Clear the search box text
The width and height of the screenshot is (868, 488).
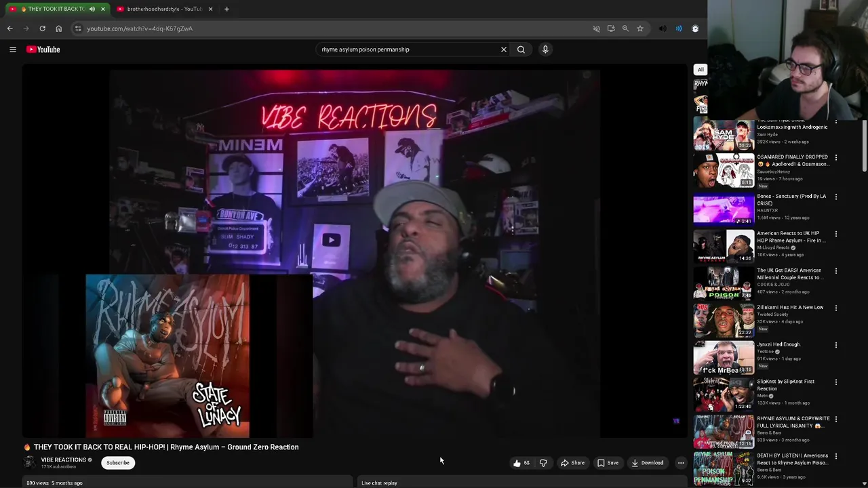503,49
